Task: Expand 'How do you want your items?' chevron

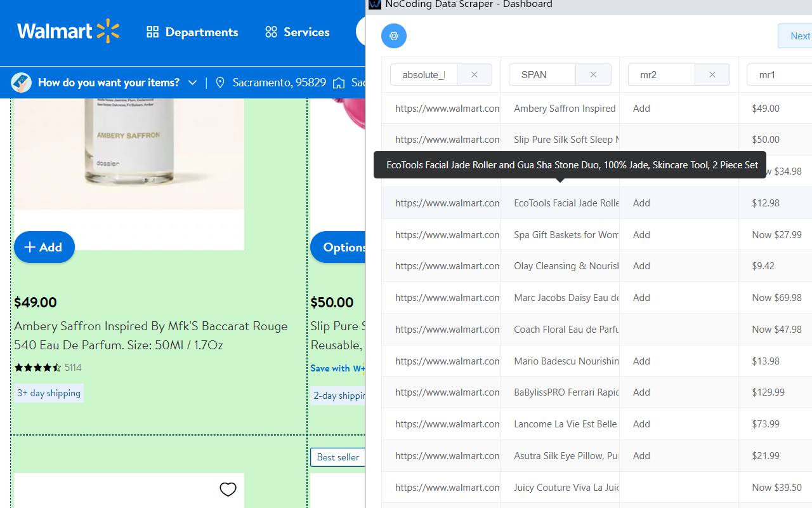Action: [192, 83]
